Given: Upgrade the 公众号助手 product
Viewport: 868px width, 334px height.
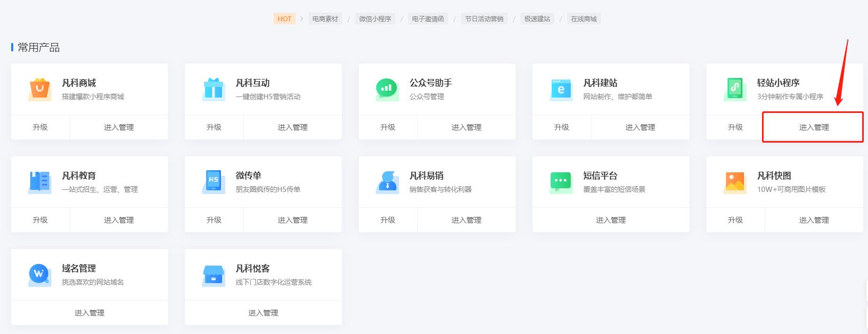Looking at the screenshot, I should [388, 127].
